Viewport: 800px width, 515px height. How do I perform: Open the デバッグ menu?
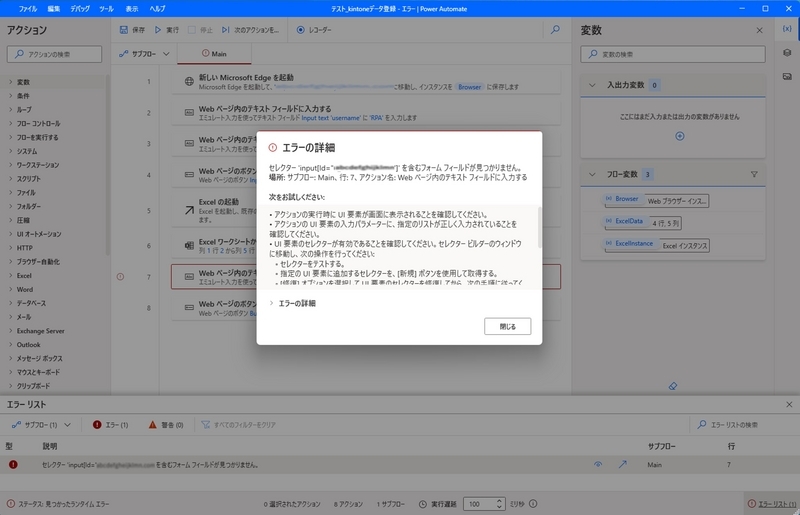[80, 9]
